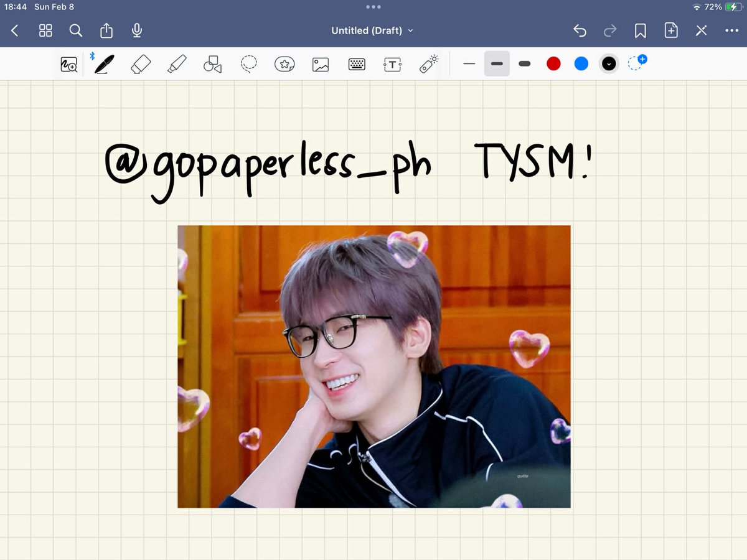Insert an image with Image tool
747x560 pixels.
[321, 64]
